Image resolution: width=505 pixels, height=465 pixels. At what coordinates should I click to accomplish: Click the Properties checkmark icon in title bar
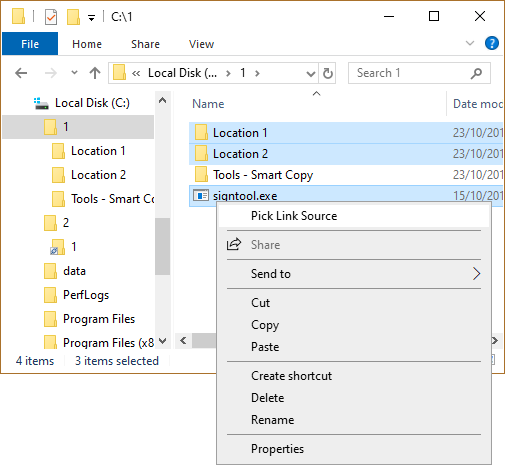point(51,17)
